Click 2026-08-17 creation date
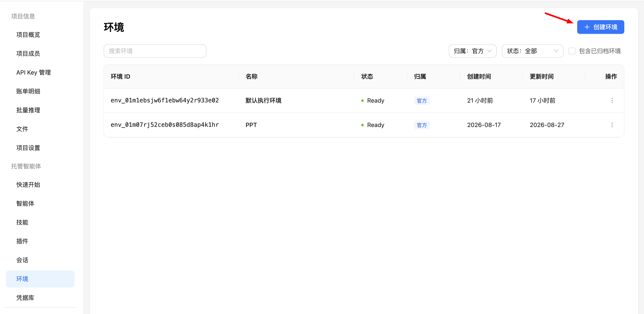This screenshot has height=314, width=644. 484,125
